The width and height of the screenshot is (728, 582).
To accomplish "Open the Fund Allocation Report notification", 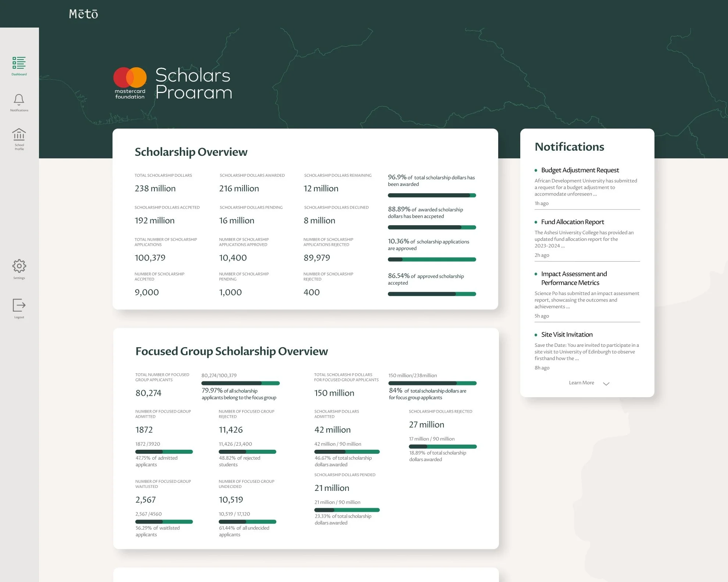I will coord(572,222).
